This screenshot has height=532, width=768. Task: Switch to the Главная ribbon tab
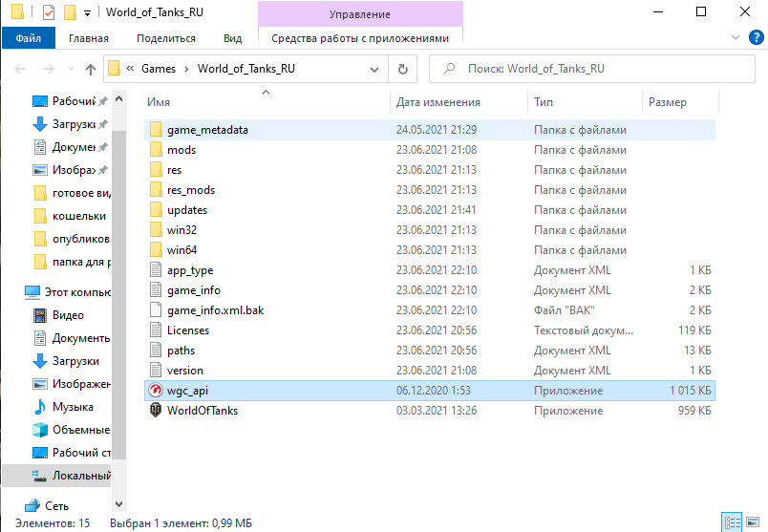click(x=89, y=38)
